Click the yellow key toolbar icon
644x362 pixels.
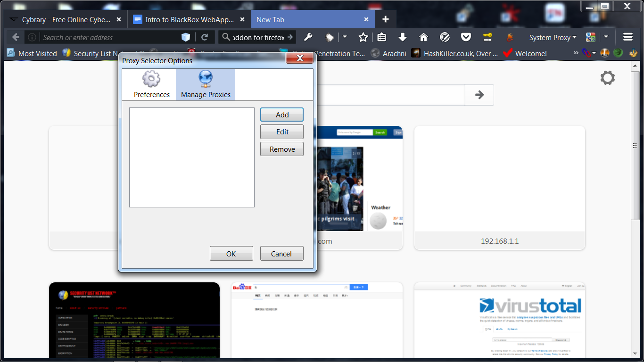487,37
